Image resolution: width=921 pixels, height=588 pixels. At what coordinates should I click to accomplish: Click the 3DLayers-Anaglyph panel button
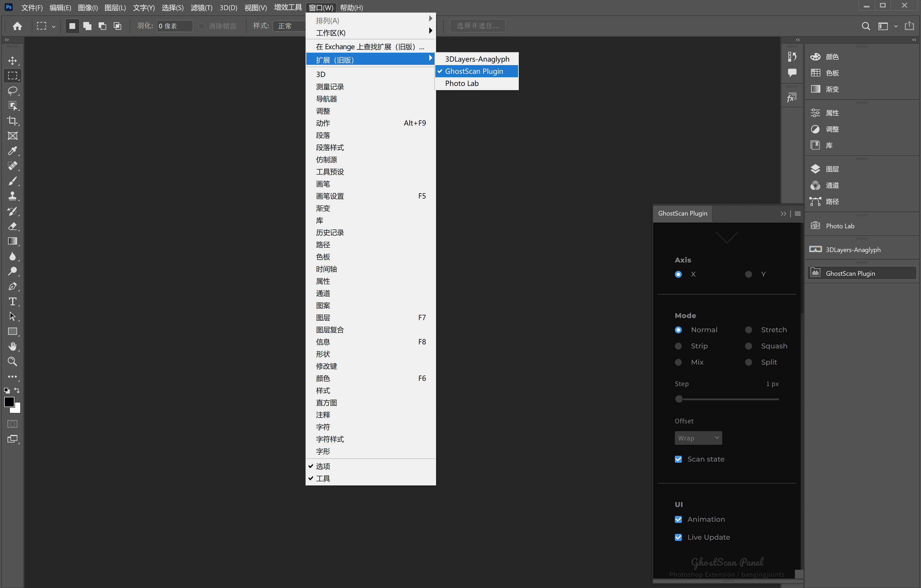tap(852, 250)
